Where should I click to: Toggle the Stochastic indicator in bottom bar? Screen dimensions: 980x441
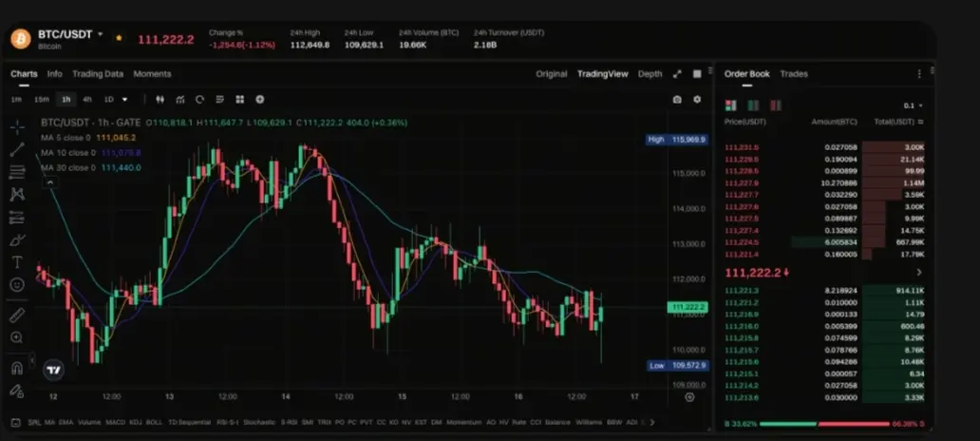pyautogui.click(x=259, y=422)
